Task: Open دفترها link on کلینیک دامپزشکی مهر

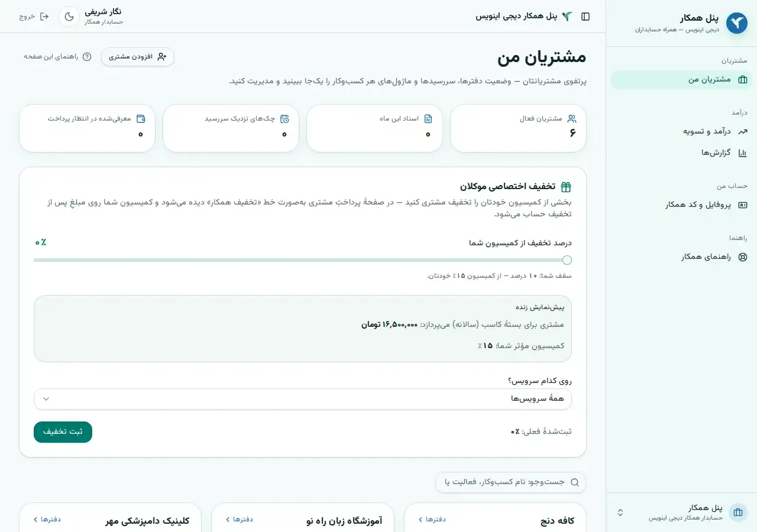Action: tap(47, 520)
